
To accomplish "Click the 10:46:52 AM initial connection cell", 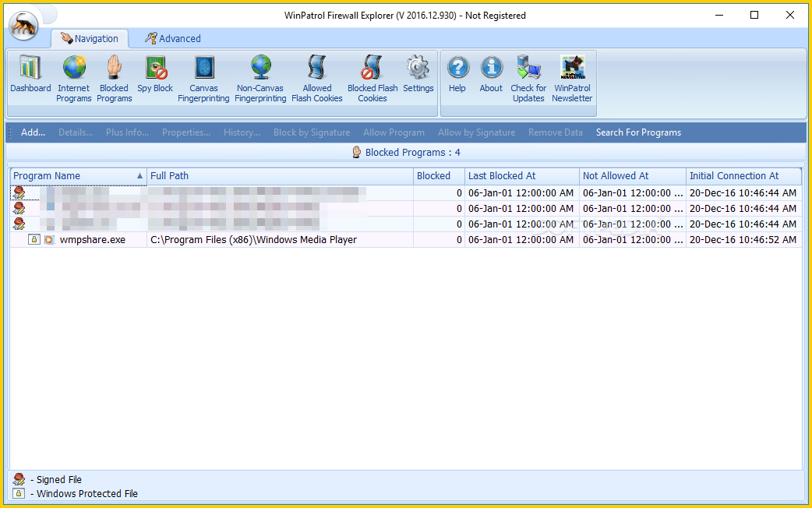I will tap(743, 240).
